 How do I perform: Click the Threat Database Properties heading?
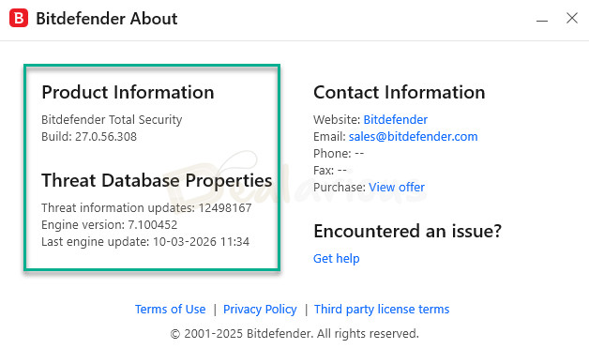(157, 181)
